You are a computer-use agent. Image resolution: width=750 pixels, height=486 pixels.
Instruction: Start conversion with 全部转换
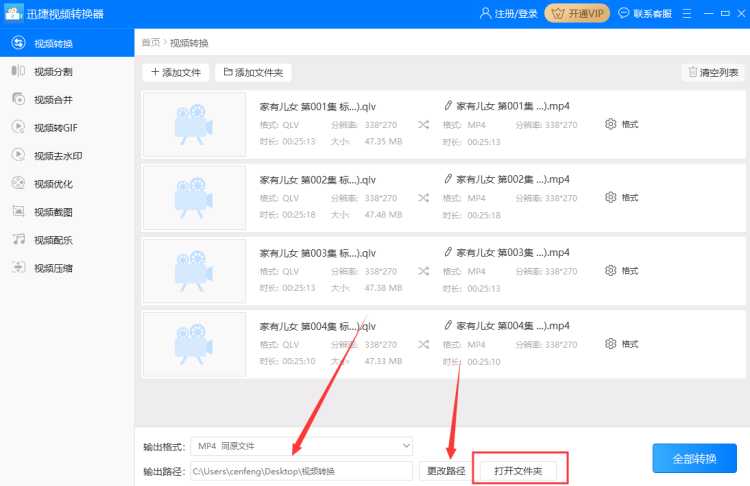click(694, 458)
